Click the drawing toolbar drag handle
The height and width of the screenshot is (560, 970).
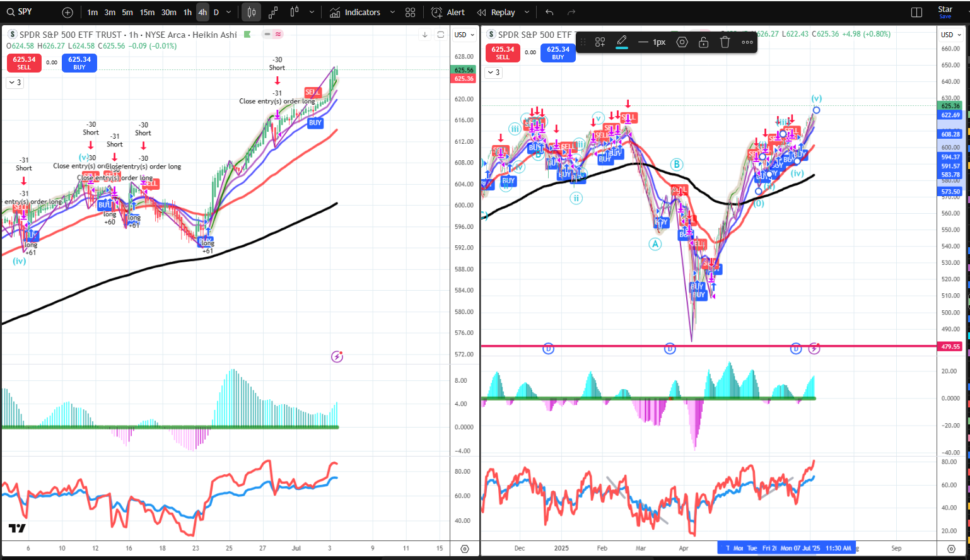pyautogui.click(x=583, y=42)
